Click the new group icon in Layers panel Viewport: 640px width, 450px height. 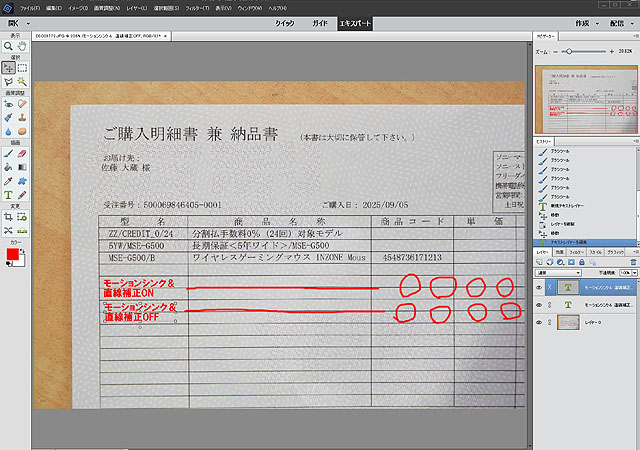pyautogui.click(x=550, y=262)
